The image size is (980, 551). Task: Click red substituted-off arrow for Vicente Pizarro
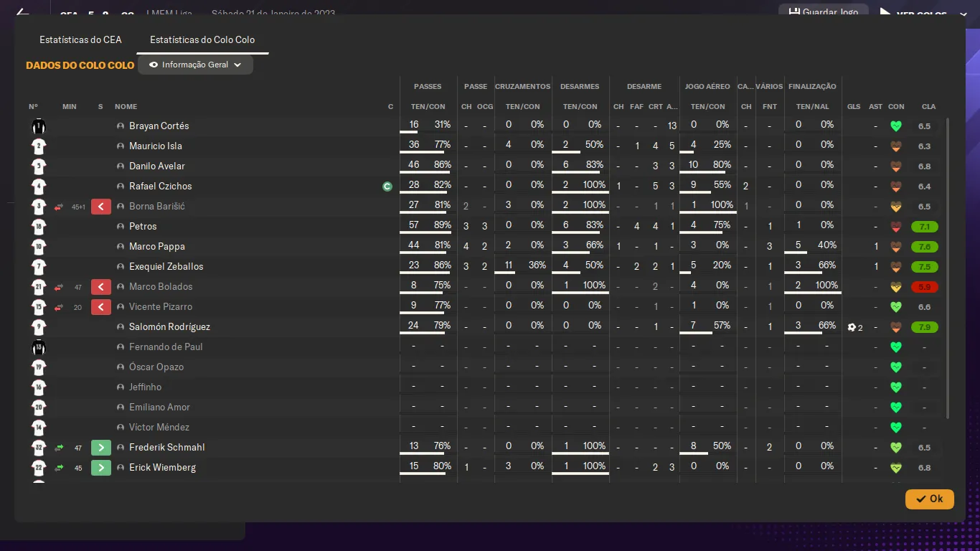pos(59,307)
